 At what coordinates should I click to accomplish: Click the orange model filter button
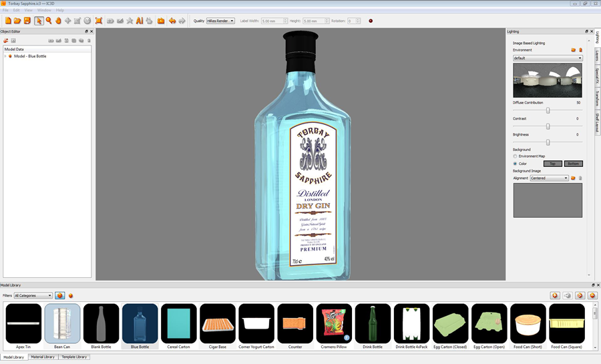click(x=60, y=295)
